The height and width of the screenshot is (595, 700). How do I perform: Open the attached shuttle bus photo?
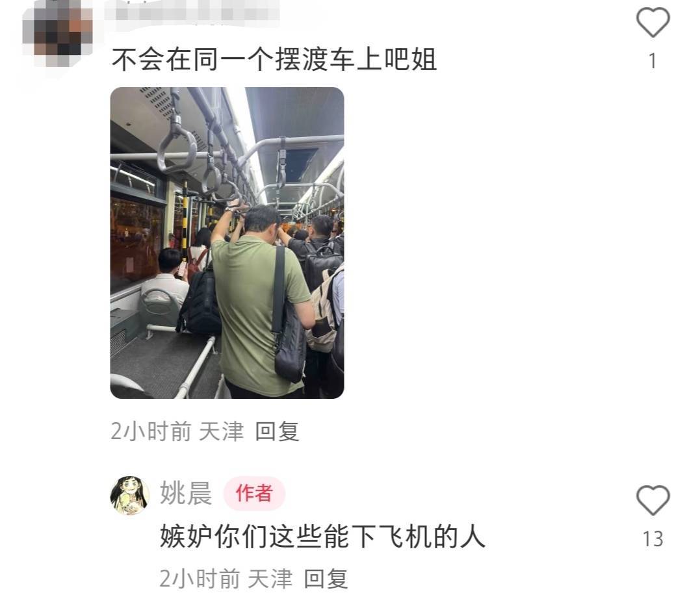click(227, 243)
